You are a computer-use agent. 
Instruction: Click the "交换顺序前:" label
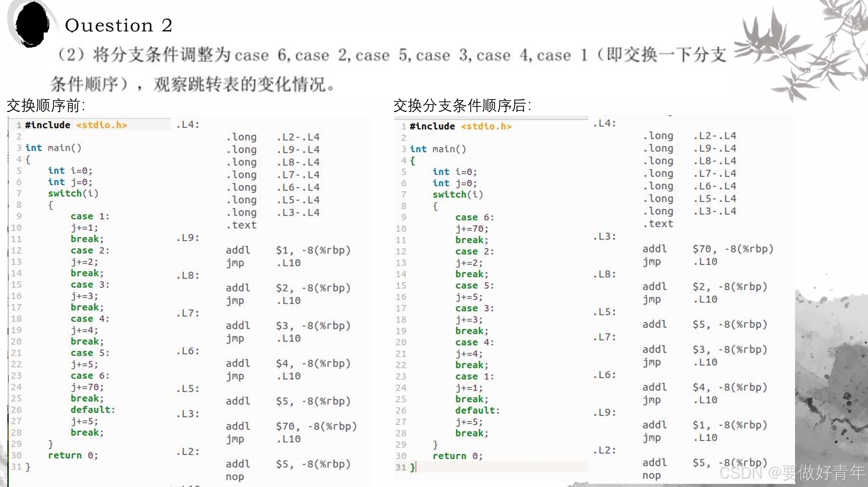tap(46, 106)
